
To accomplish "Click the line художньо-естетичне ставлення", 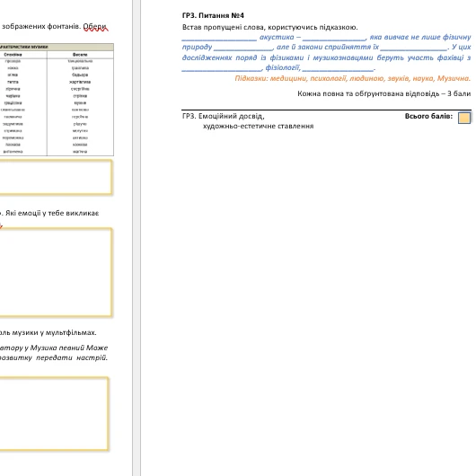I will (258, 126).
